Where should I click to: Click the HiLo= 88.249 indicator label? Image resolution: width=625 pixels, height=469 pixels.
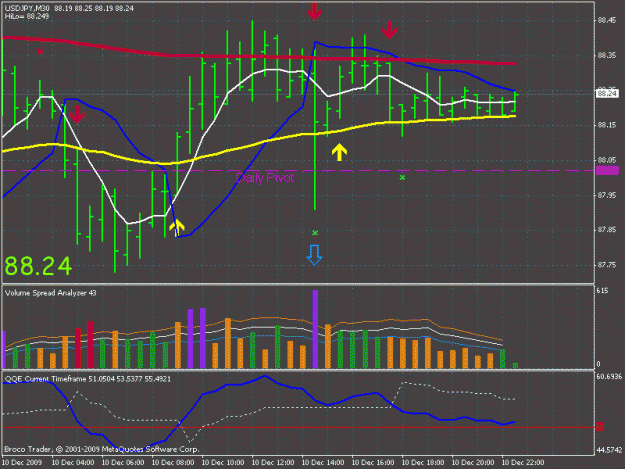point(27,16)
